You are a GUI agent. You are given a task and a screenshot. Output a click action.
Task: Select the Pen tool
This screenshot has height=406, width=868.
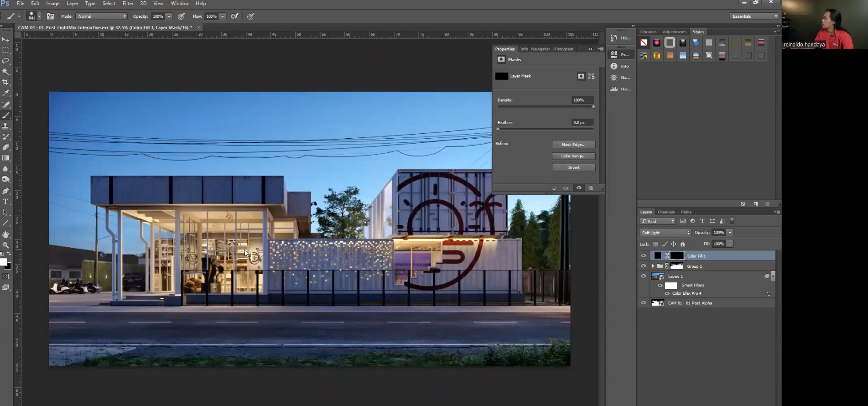[x=6, y=191]
